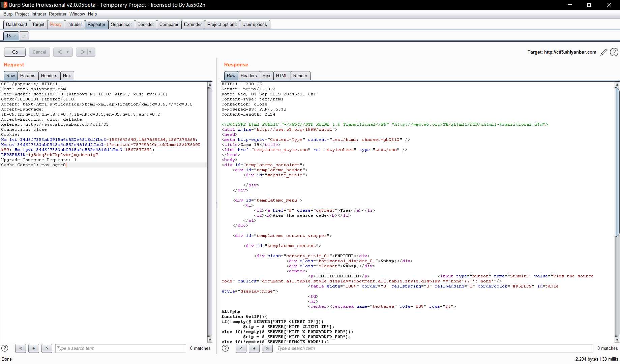The height and width of the screenshot is (364, 620).
Task: Click the PHPSESSID cookie line
Action: pyautogui.click(x=50, y=155)
